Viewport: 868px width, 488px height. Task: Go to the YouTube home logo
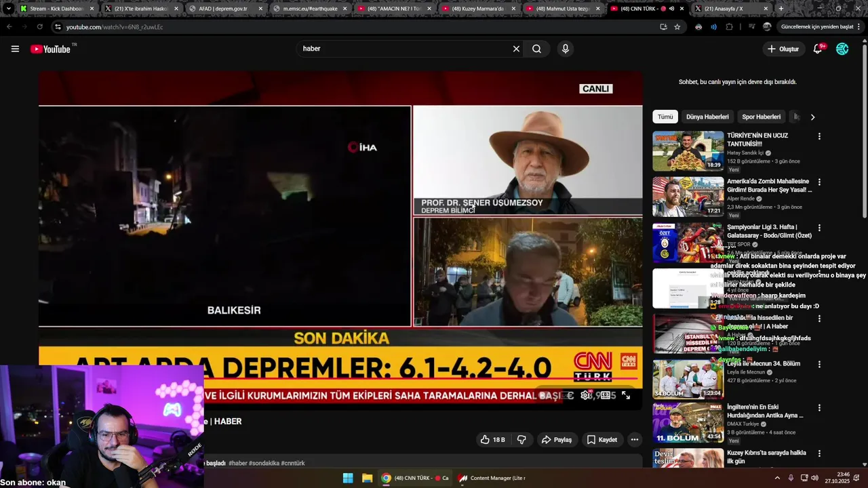click(50, 49)
